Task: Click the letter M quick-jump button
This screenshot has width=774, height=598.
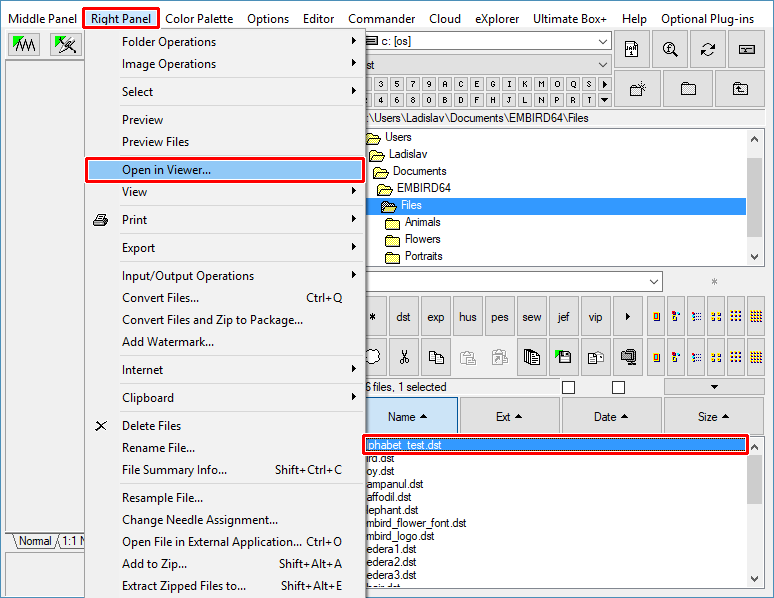Action: 541,84
